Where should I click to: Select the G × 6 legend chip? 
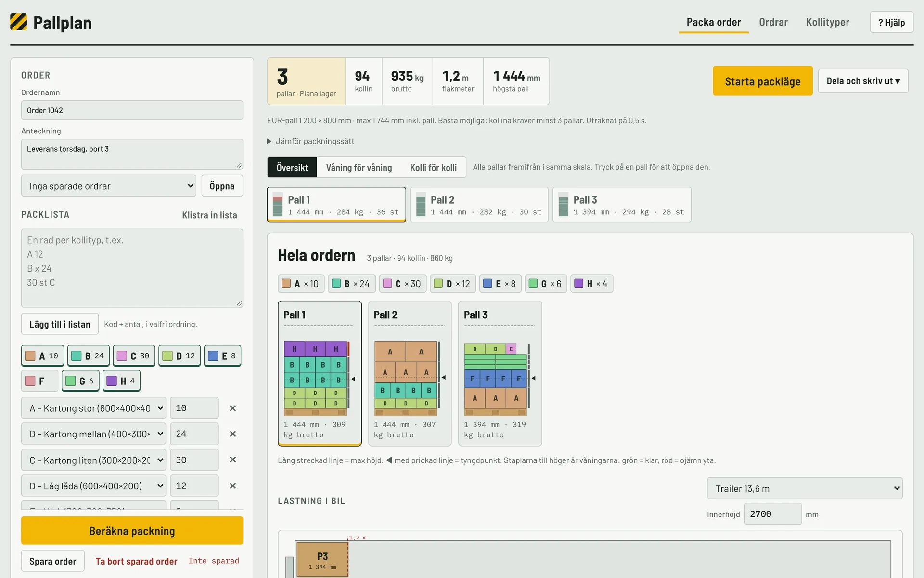click(x=546, y=284)
